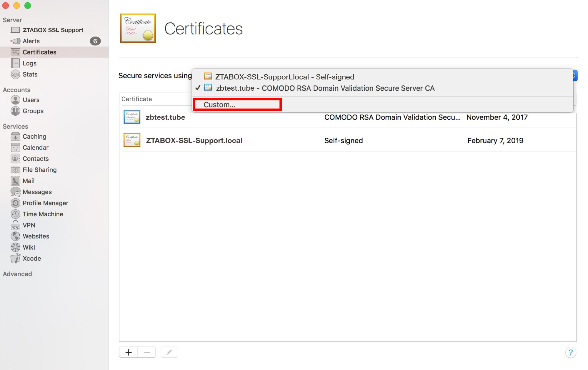Click the plus add certificate button
Viewport: 588px width, 370px height.
click(129, 352)
